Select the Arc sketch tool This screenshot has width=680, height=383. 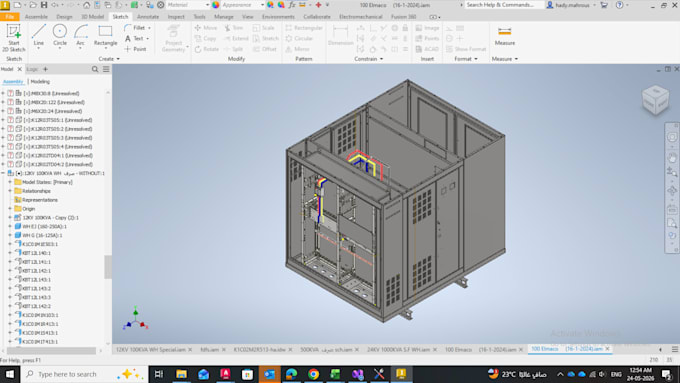point(81,35)
